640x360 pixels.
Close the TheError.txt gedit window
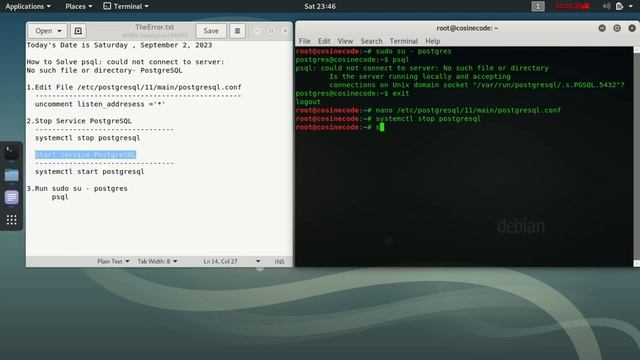point(285,31)
